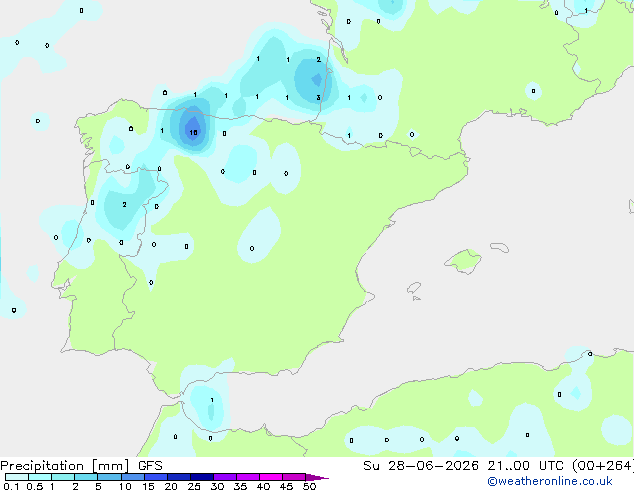Image resolution: width=634 pixels, height=490 pixels.
Task: Click the 'GFS' model name label
Action: point(150,466)
